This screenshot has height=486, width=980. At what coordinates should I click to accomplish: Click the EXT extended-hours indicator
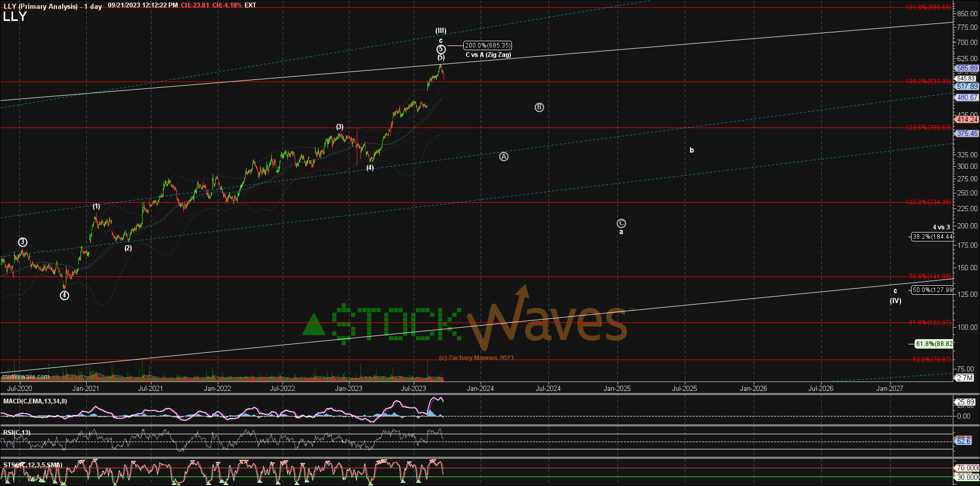[250, 5]
